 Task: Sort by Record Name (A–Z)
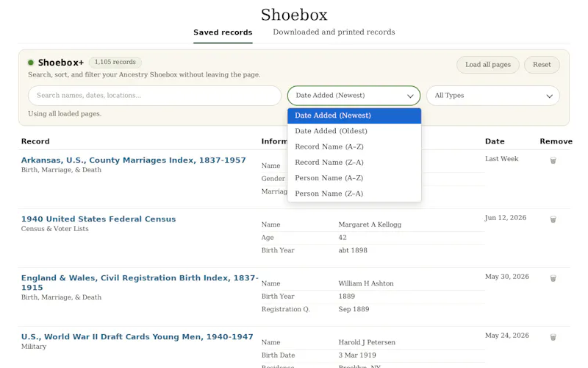coord(354,146)
